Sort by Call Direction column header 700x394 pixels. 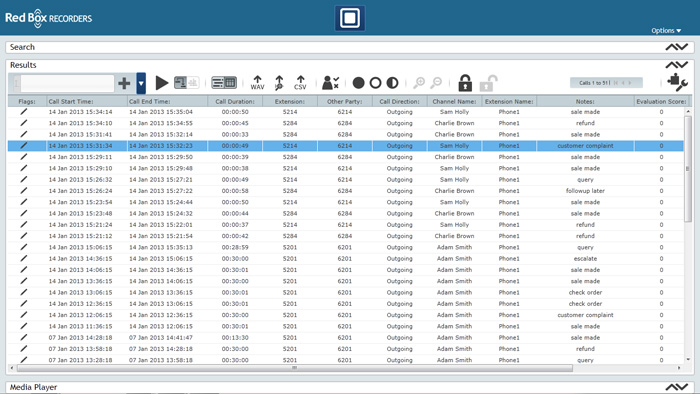400,101
